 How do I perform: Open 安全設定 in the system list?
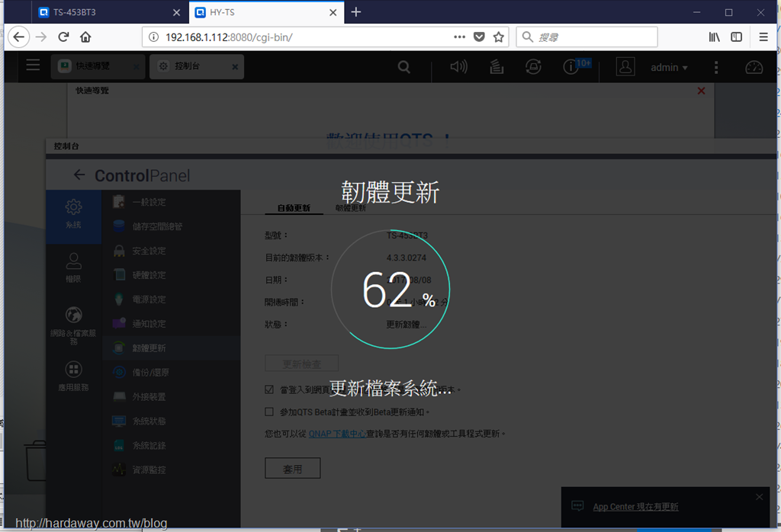tap(171, 251)
